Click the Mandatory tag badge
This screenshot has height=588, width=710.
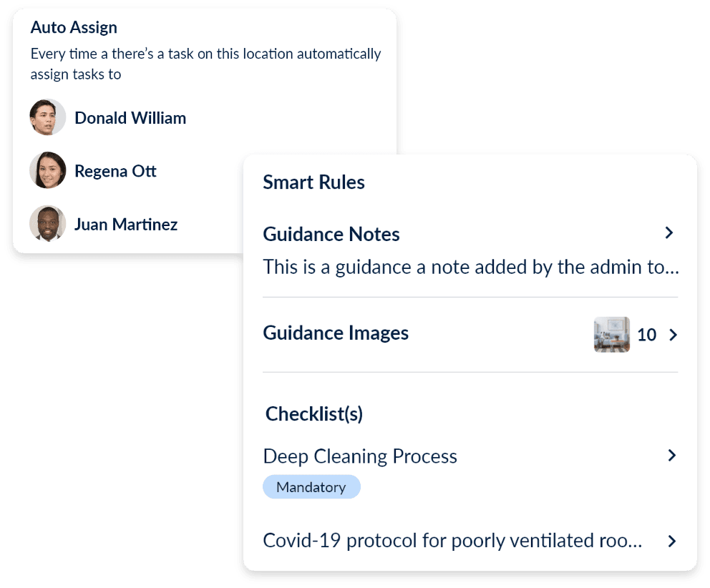[x=311, y=487]
